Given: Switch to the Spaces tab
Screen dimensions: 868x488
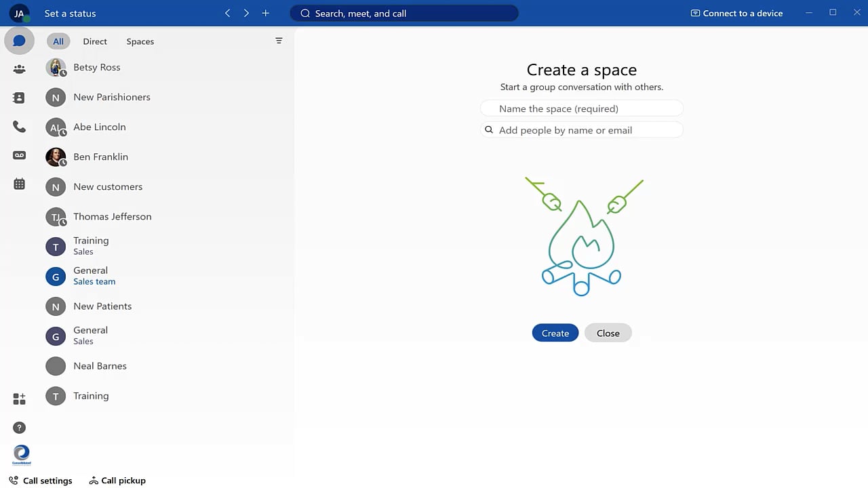Looking at the screenshot, I should click(x=140, y=41).
